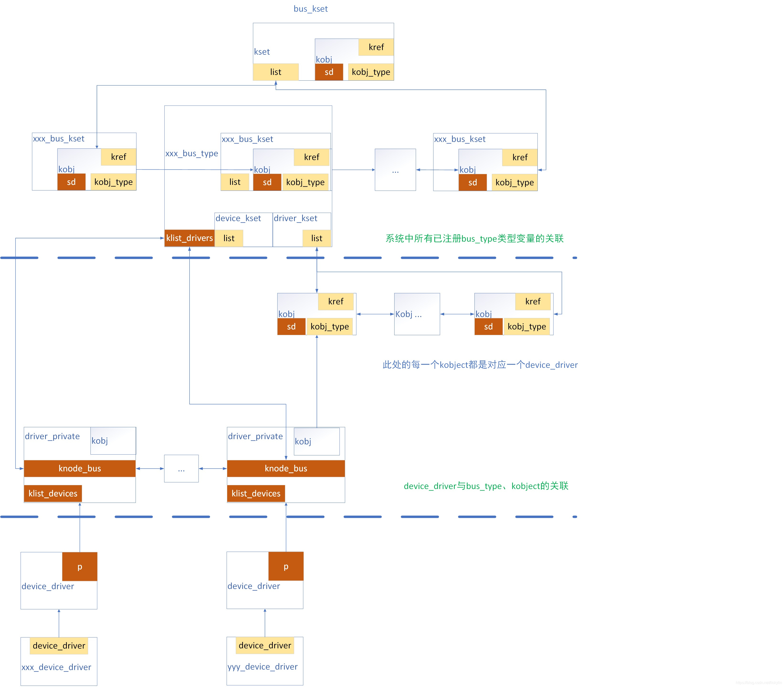The width and height of the screenshot is (784, 687).
Task: Click the p block above xxx_device_driver
Action: [x=80, y=566]
